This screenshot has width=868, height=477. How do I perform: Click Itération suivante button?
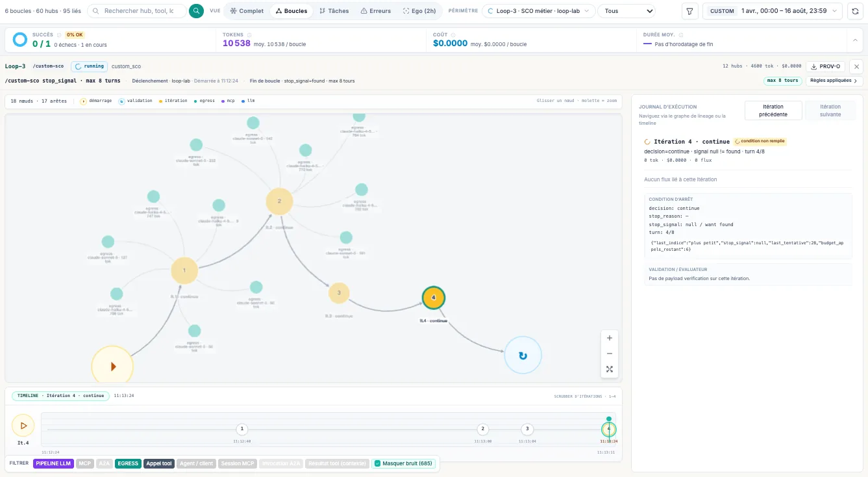pyautogui.click(x=830, y=110)
